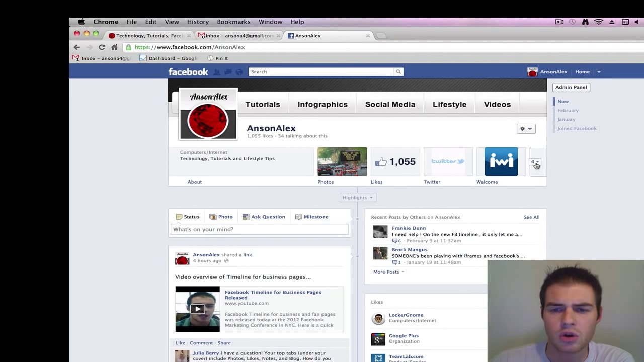Click Frankie Dunn's avatar
644x362 pixels.
point(380,232)
